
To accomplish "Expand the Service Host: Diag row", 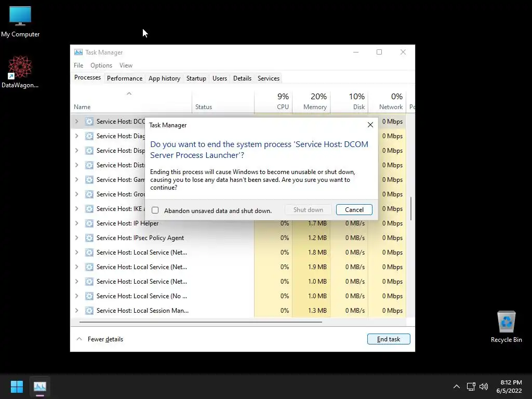I will [x=77, y=136].
